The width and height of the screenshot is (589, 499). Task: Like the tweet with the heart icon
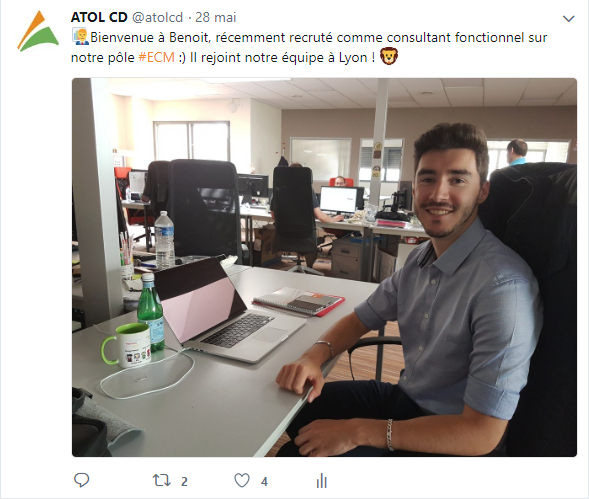[242, 481]
